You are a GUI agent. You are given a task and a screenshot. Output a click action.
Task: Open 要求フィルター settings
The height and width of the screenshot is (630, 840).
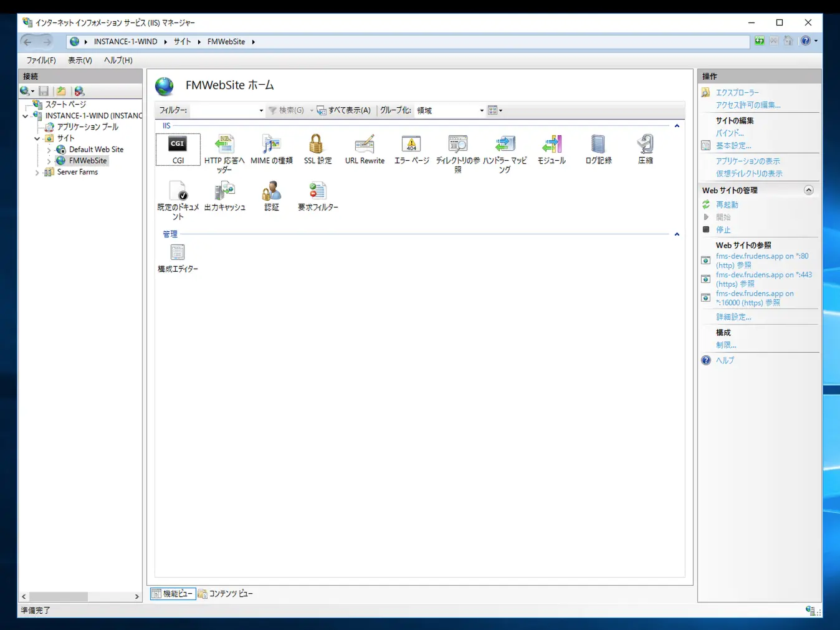[317, 195]
